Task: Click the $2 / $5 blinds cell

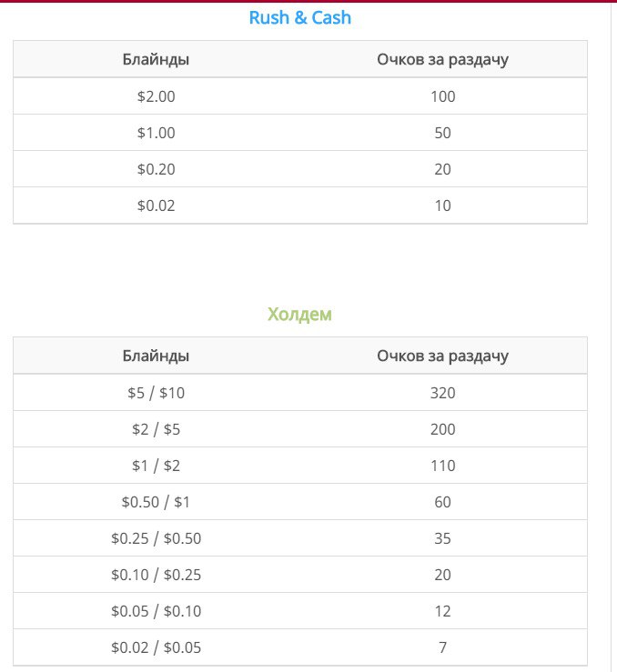Action: point(156,429)
